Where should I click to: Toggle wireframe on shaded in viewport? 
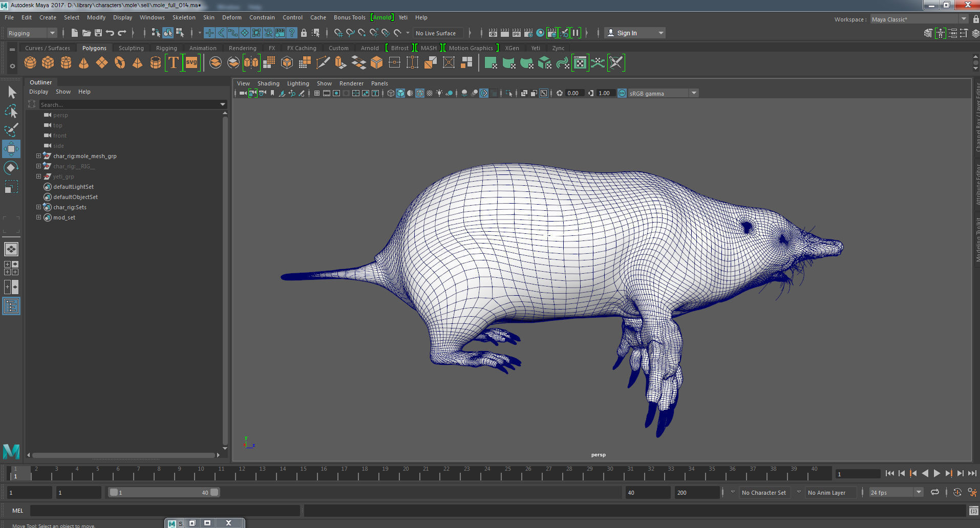coord(420,93)
